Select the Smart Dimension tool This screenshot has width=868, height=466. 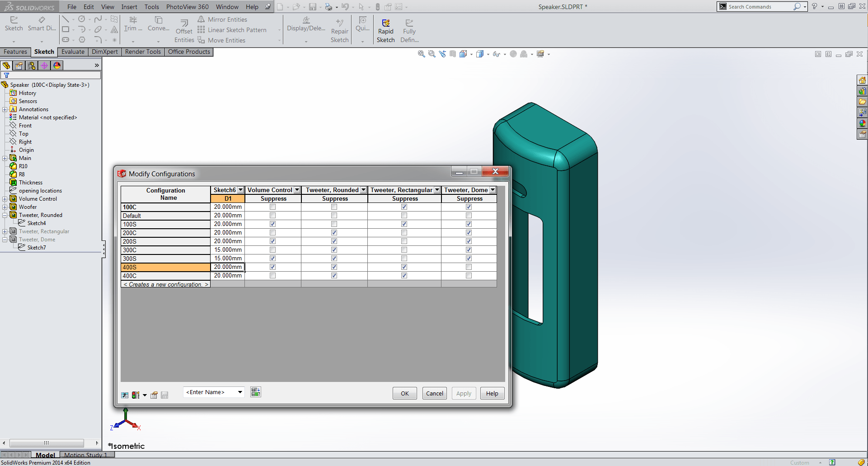(42, 25)
